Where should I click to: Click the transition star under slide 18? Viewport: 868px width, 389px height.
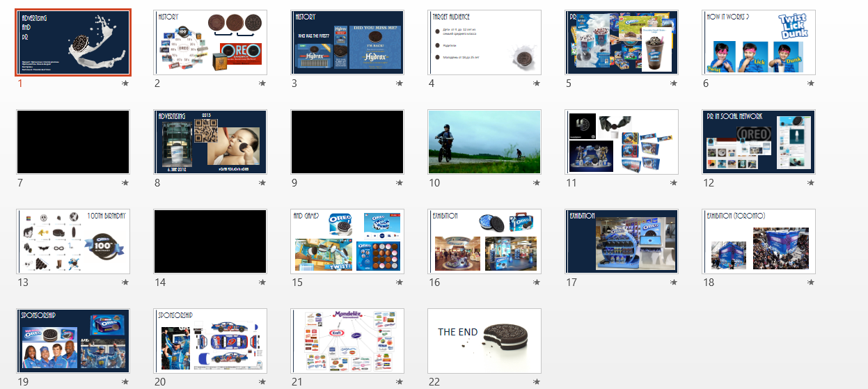tap(811, 283)
